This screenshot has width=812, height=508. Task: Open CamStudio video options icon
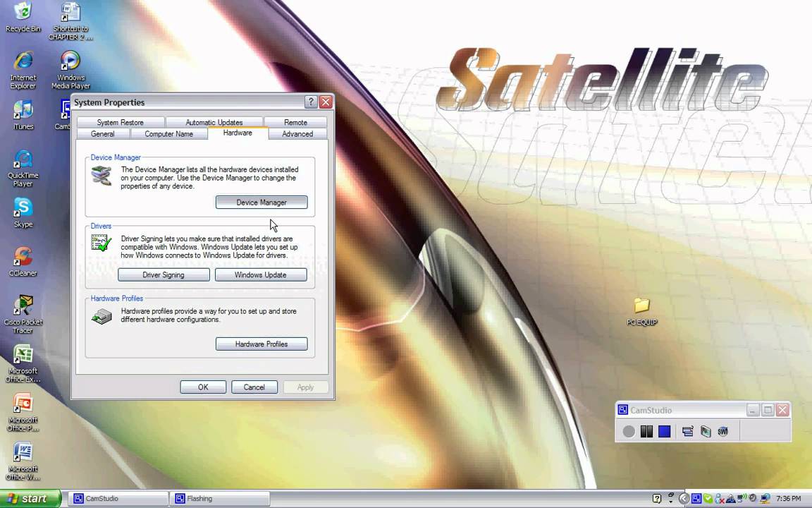706,431
